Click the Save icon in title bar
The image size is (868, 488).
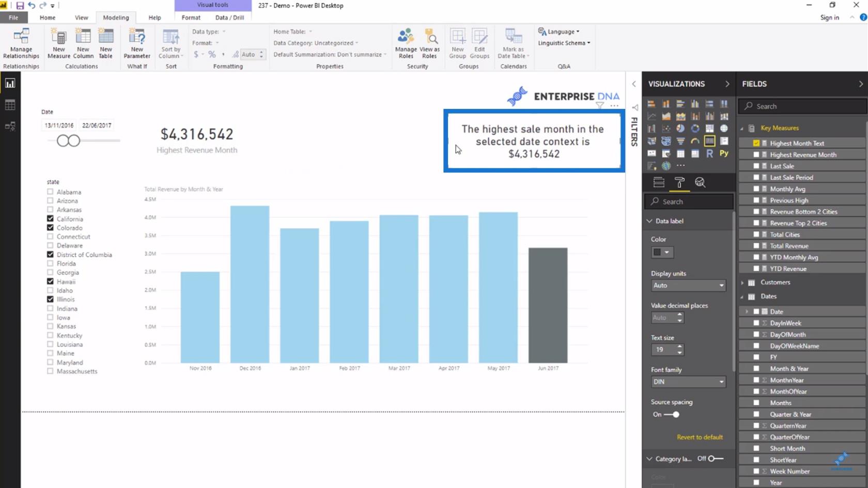point(20,5)
